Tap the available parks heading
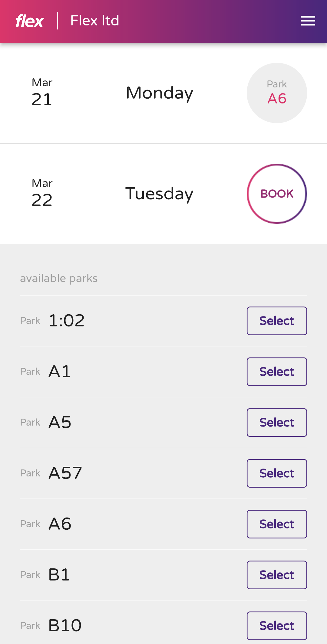 pos(59,278)
